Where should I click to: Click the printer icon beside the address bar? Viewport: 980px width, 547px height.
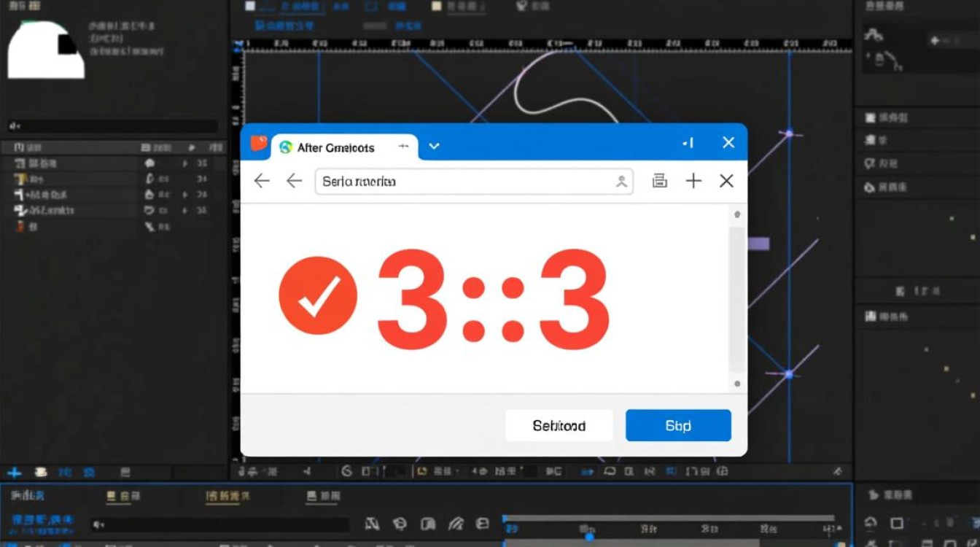coord(660,182)
